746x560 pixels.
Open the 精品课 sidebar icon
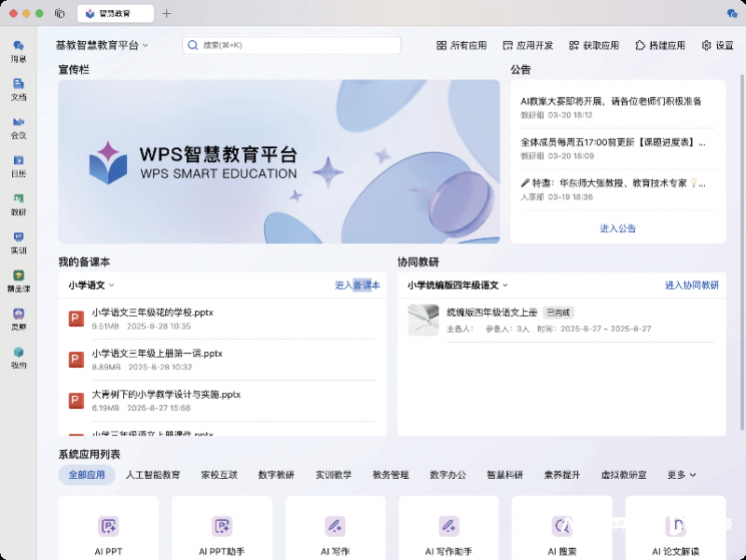[18, 275]
